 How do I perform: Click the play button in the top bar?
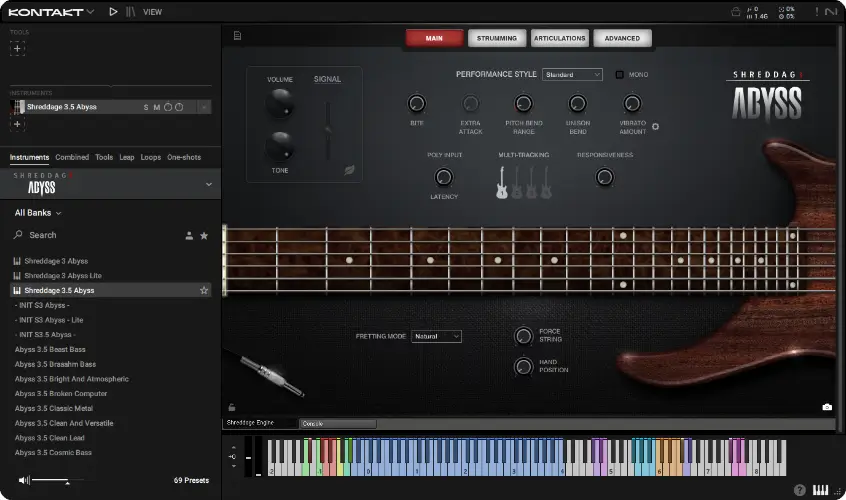pos(113,12)
